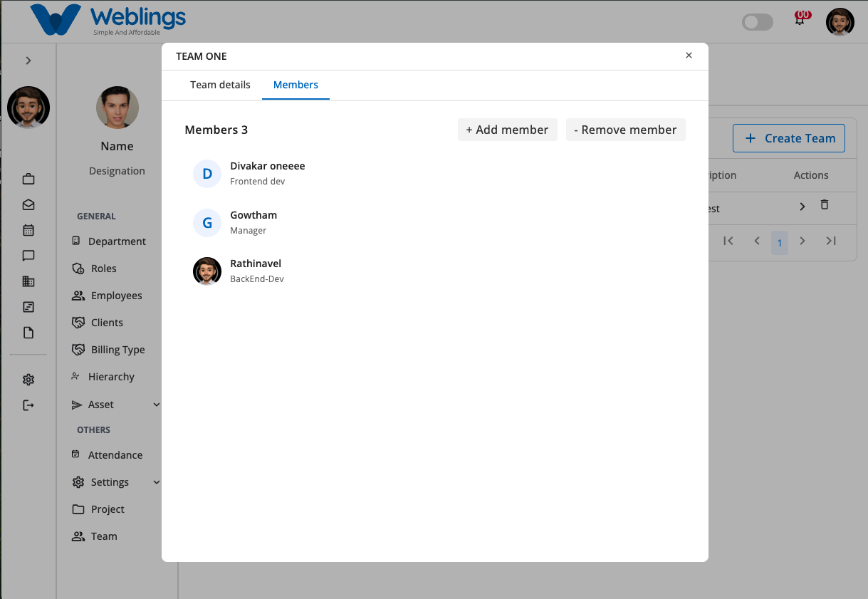Toggle the switch in the top header
This screenshot has width=868, height=599.
[x=758, y=22]
